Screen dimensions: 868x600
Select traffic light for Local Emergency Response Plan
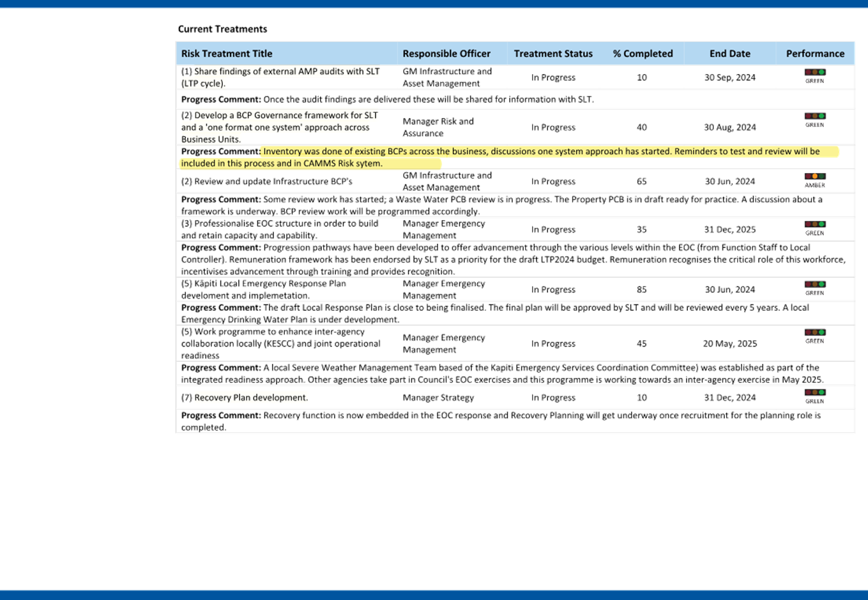click(814, 289)
